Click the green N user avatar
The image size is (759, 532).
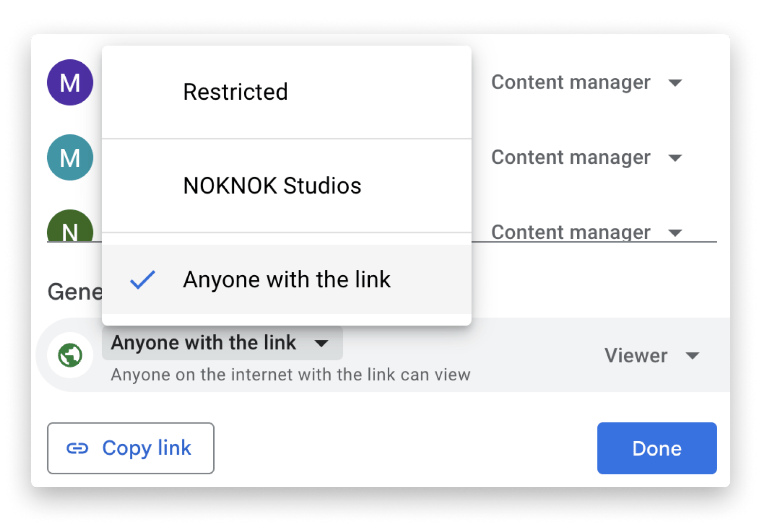[70, 229]
